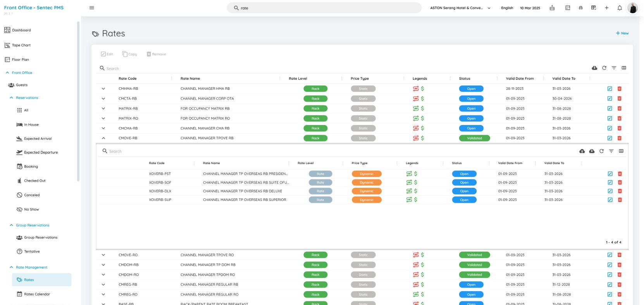This screenshot has height=305, width=644.
Task: Edit the CMHMA-RB rate row icon
Action: tap(610, 89)
